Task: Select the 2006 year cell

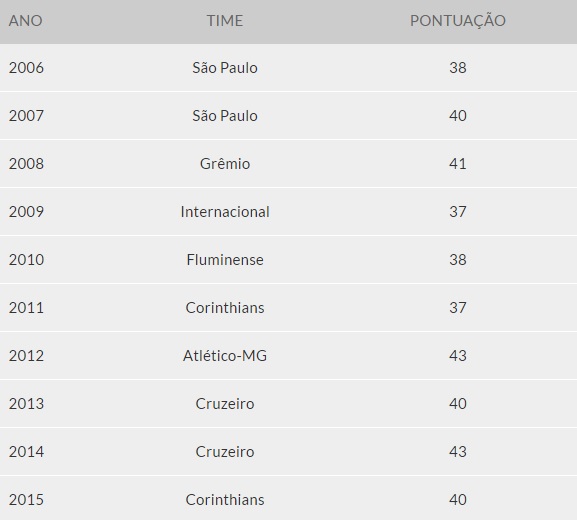Action: (26, 68)
